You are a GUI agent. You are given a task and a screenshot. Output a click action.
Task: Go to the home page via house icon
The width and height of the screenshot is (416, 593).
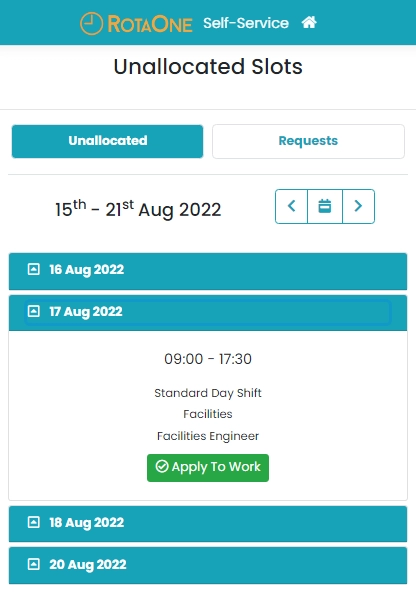click(309, 22)
